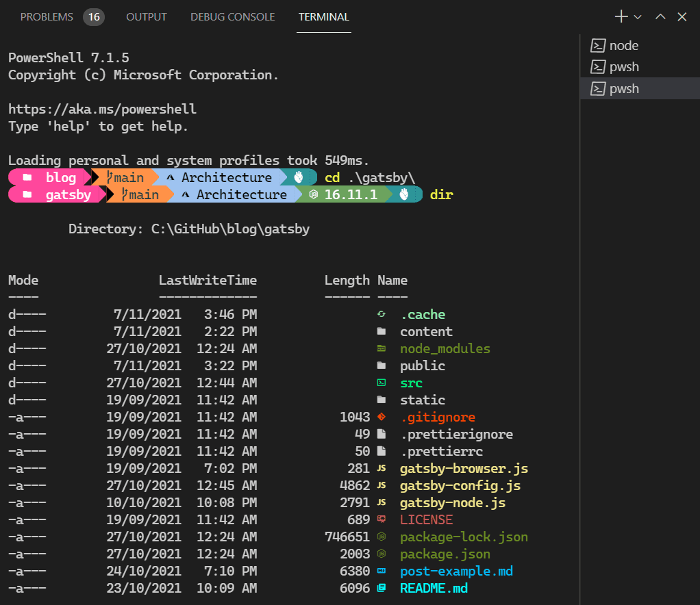Switch to the Debug Console tab

[x=233, y=17]
